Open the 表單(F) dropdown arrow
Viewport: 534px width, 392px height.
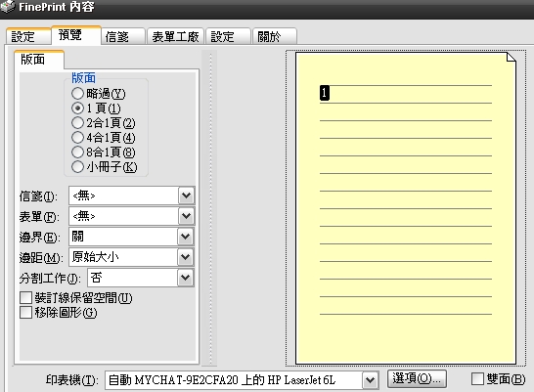point(186,216)
